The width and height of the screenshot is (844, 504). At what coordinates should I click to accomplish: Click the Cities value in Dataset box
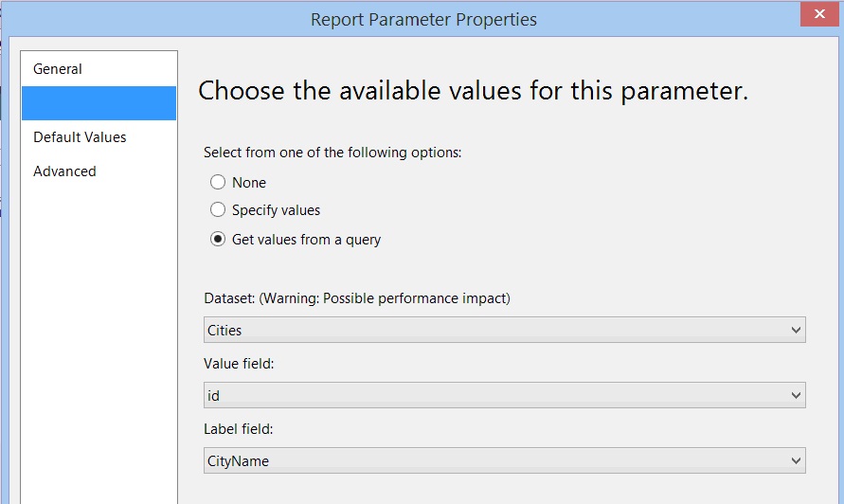[x=224, y=331]
